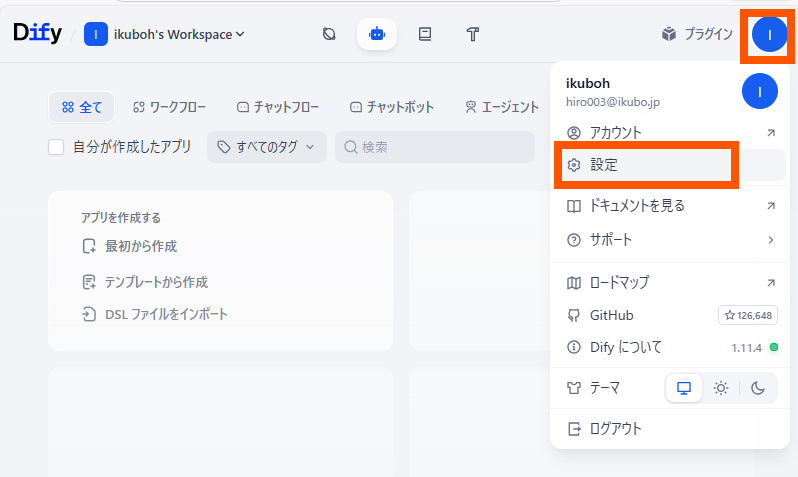This screenshot has width=798, height=477.
Task: Switch to the ワークフロー tab
Action: click(x=169, y=107)
